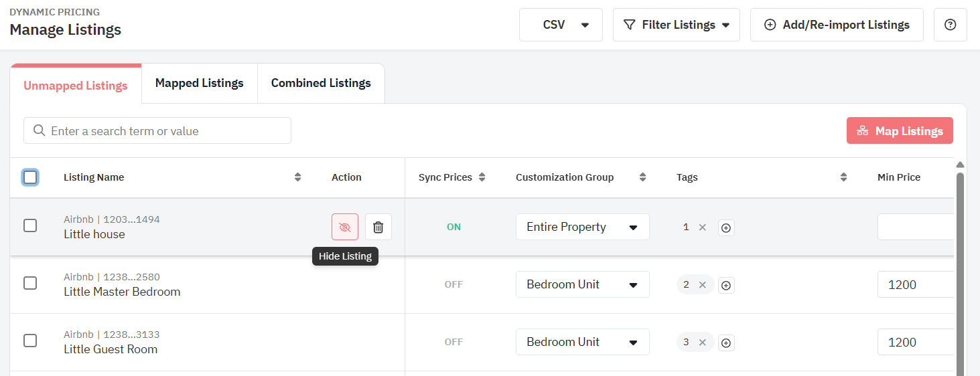Add tag to Little house row
980x376 pixels.
point(726,228)
